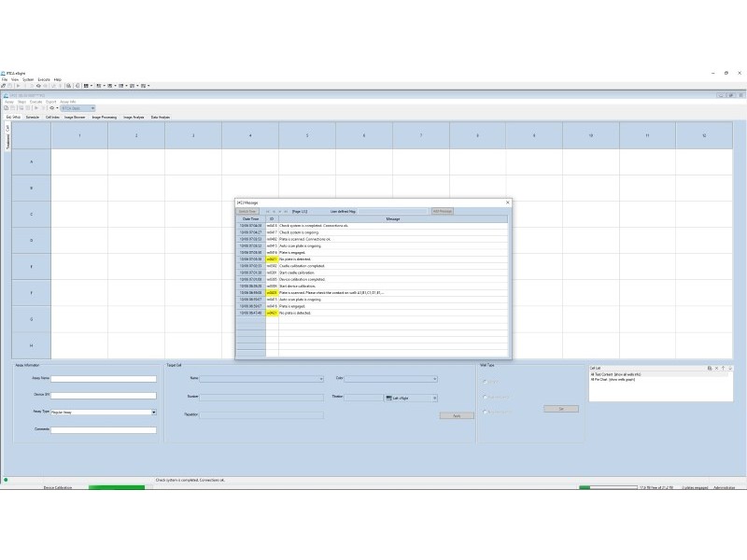Select 'All Pie Chart' in Cell List

click(613, 380)
